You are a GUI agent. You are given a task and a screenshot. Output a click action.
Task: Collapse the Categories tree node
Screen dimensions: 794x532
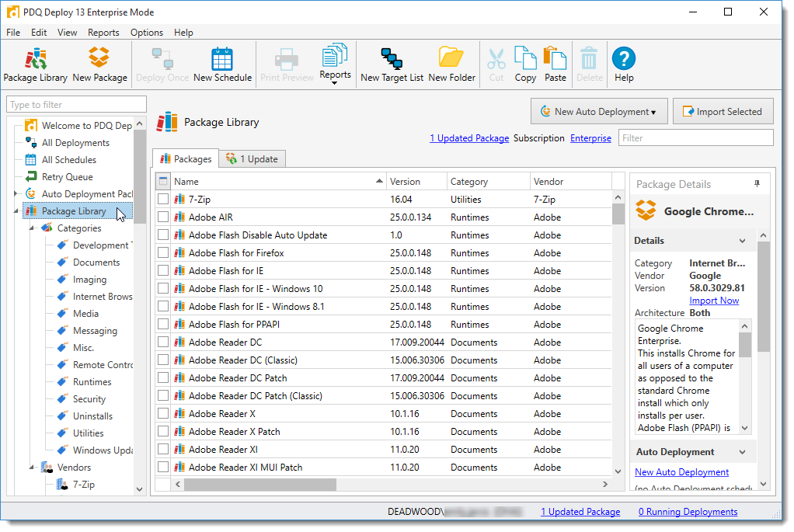32,228
